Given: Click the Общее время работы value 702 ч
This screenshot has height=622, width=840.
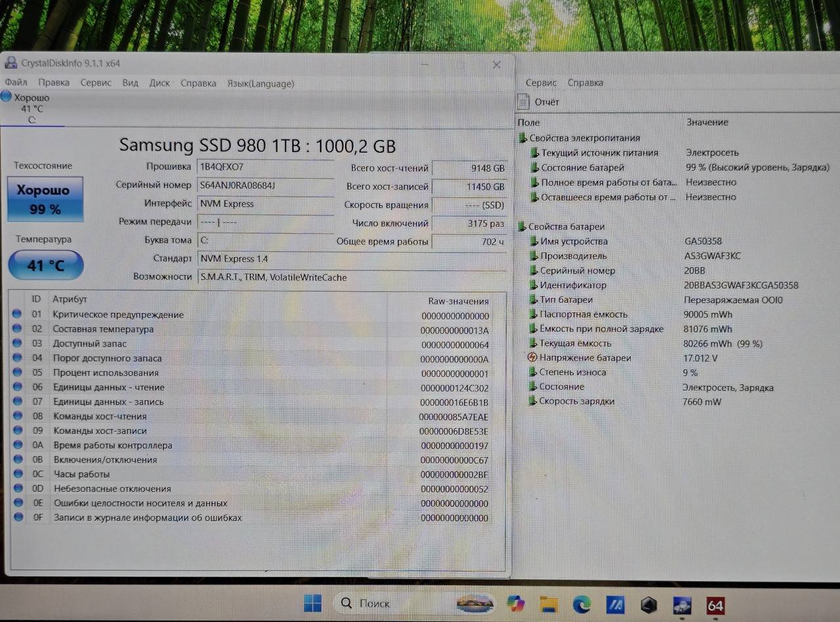Looking at the screenshot, I should point(470,241).
